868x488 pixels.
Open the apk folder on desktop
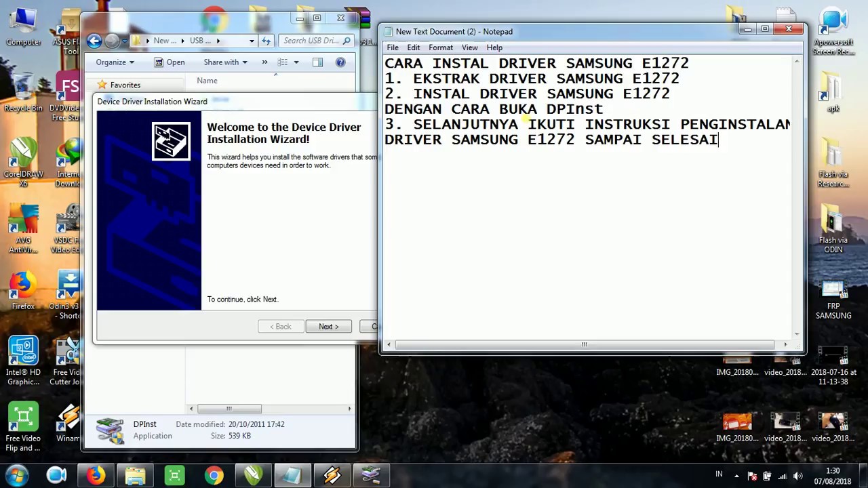pos(833,94)
